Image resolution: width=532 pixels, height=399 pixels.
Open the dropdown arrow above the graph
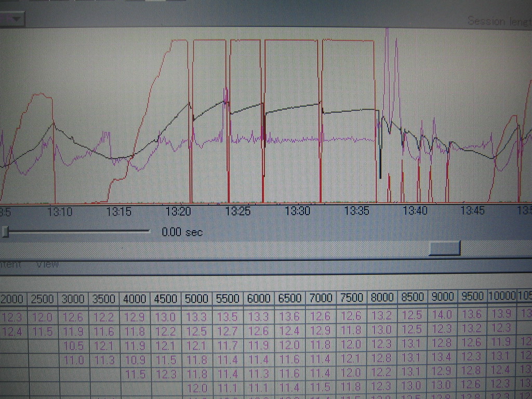15,19
